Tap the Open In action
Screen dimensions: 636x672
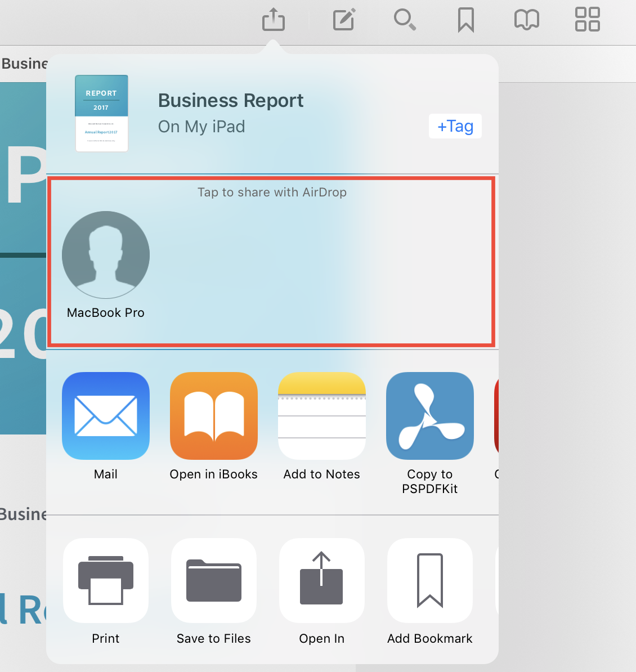pos(322,581)
